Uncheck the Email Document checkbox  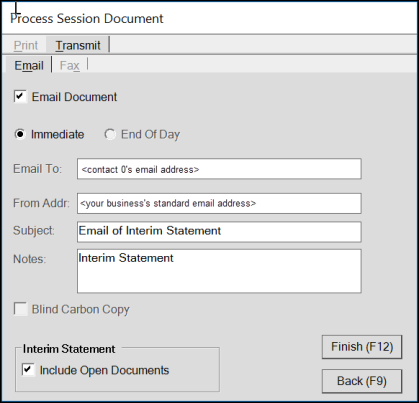(x=20, y=97)
